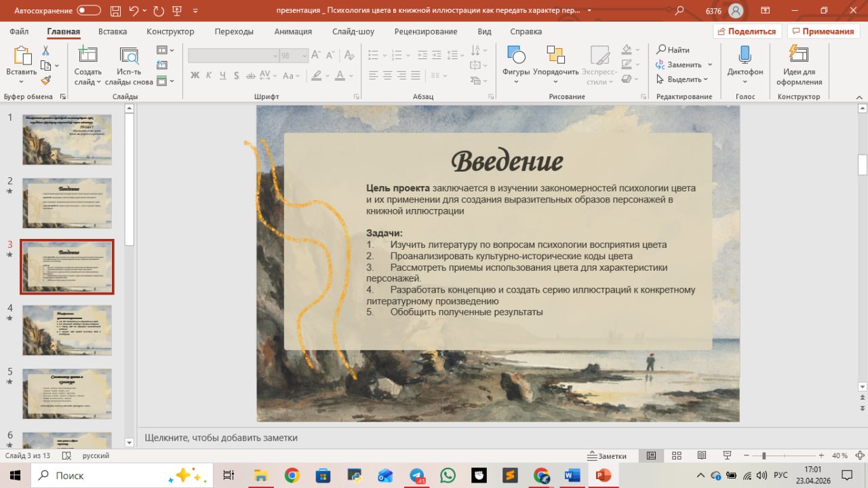The image size is (868, 488).
Task: Toggle bold Ж formatting
Action: coord(195,75)
